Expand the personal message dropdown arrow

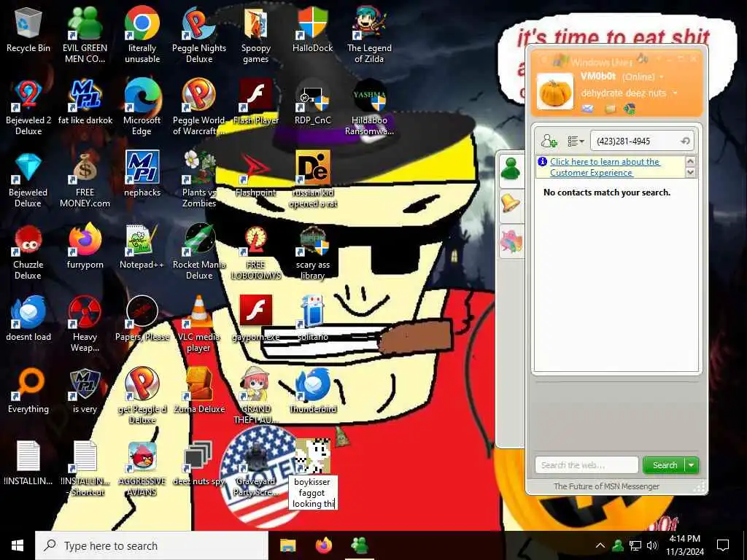[675, 93]
